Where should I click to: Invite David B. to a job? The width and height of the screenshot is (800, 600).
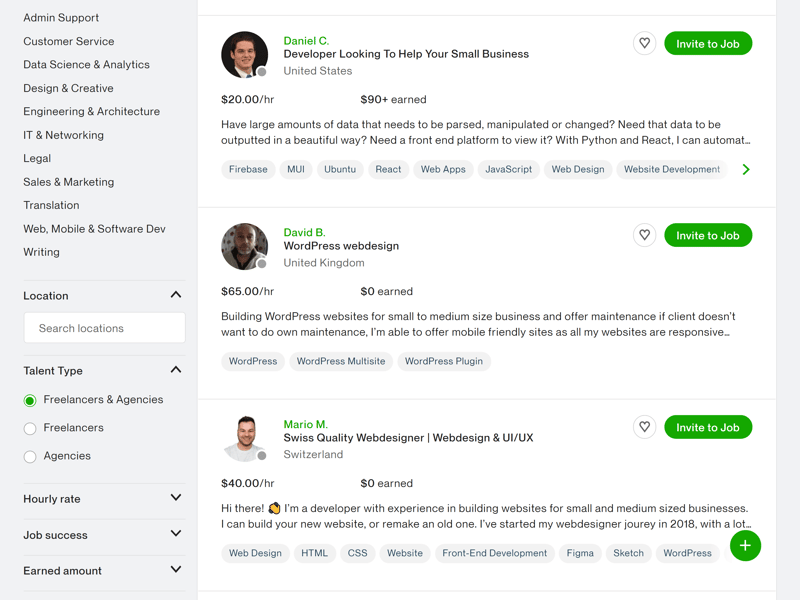[x=708, y=235]
